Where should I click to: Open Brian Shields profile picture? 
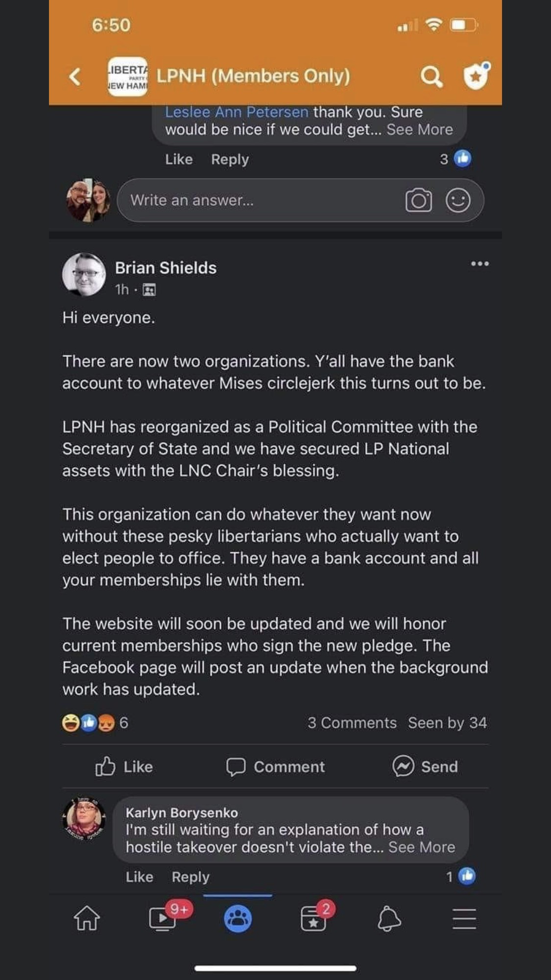[x=84, y=274]
